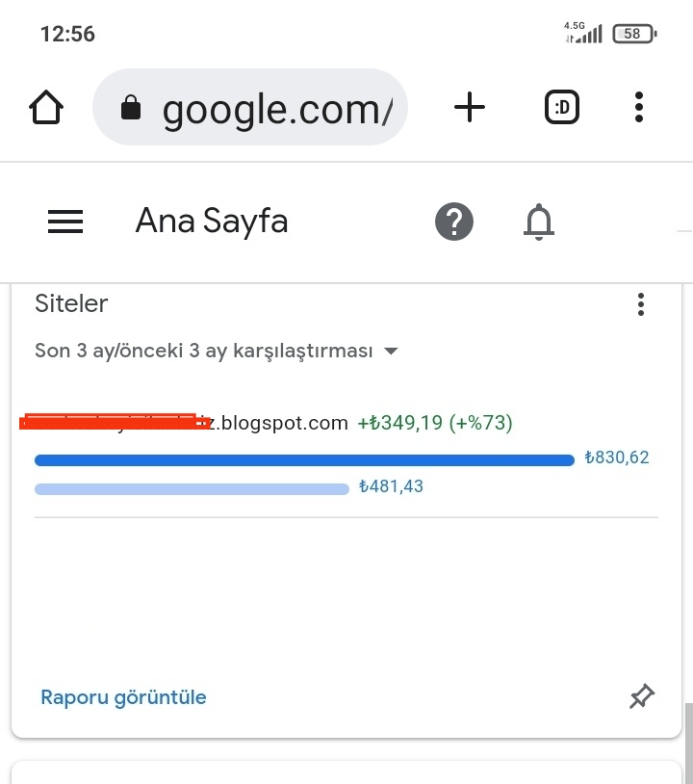
Task: Tap the browser home icon
Action: 46,107
